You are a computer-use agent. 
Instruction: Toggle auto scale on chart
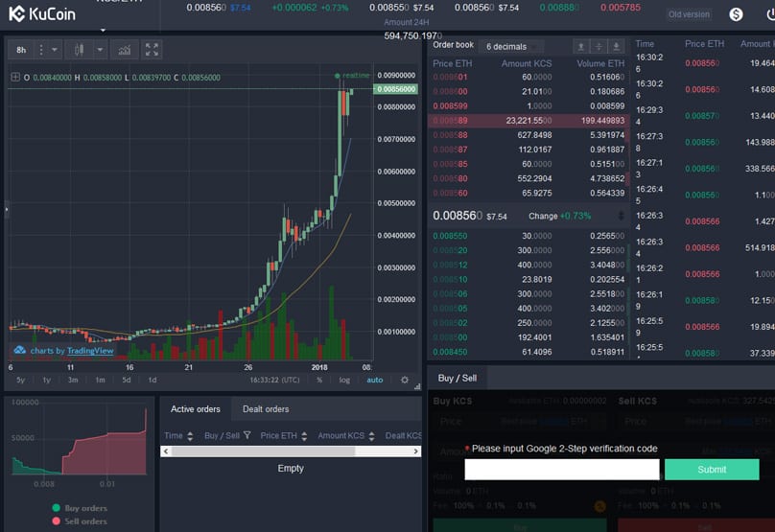coord(374,380)
